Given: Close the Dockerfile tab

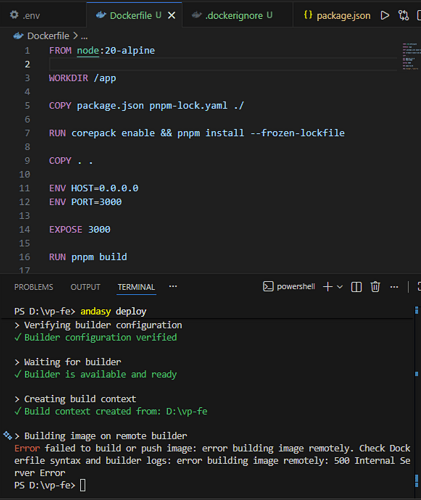Looking at the screenshot, I should point(171,15).
